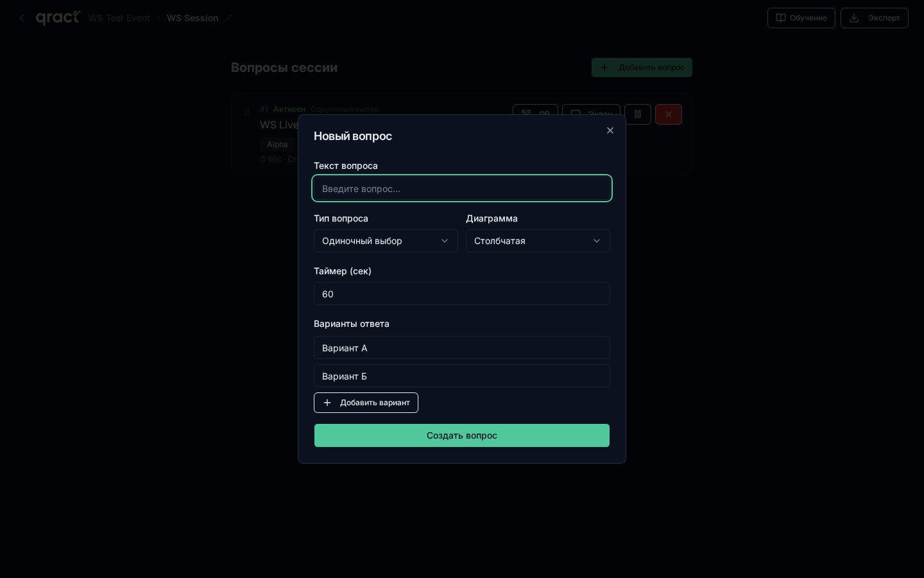Edit the Вариант А answer field
The width and height of the screenshot is (924, 578).
click(461, 347)
